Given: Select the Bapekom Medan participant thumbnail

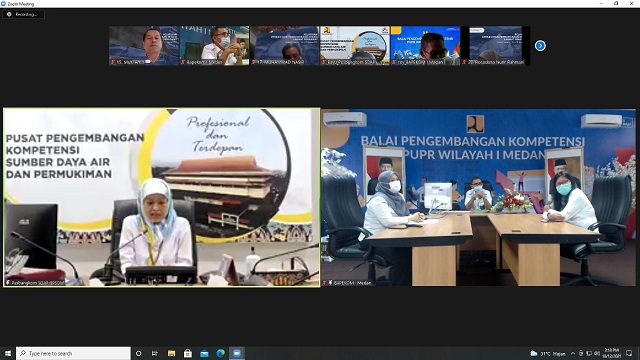Looking at the screenshot, I should coord(214,46).
